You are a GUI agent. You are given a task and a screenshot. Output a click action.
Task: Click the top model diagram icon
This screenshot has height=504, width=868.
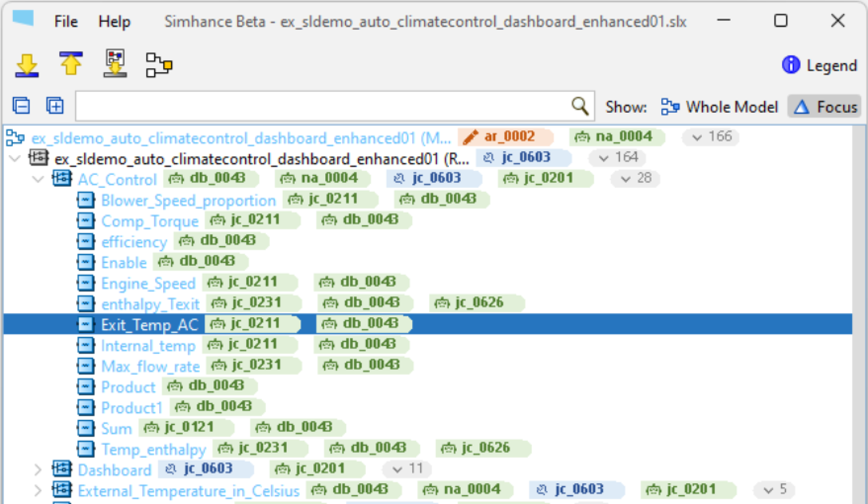coord(15,138)
